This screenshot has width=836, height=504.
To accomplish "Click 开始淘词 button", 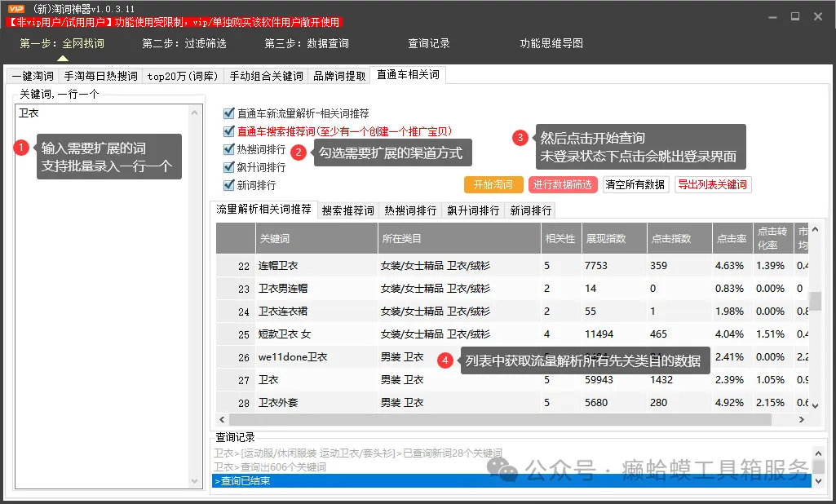I will coord(493,184).
